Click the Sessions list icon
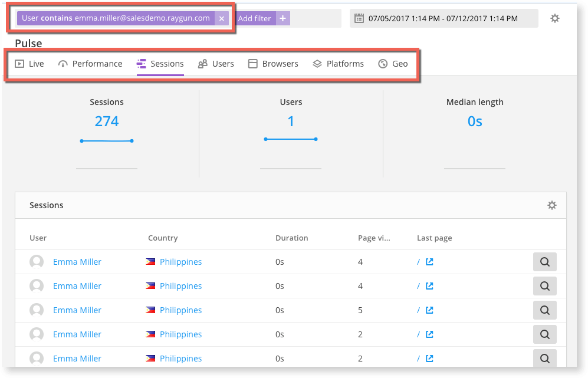 [x=141, y=63]
